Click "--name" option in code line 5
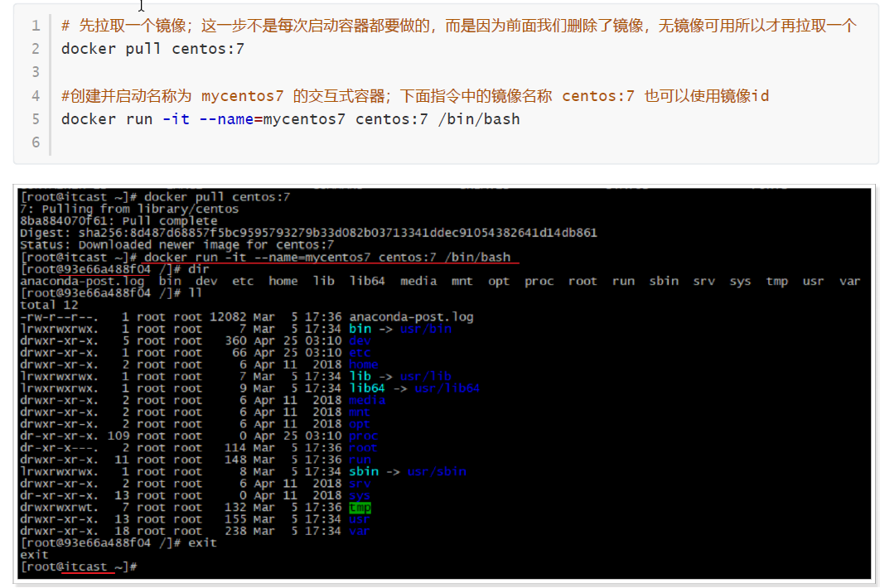Screen dimensions: 880x588 [226, 119]
